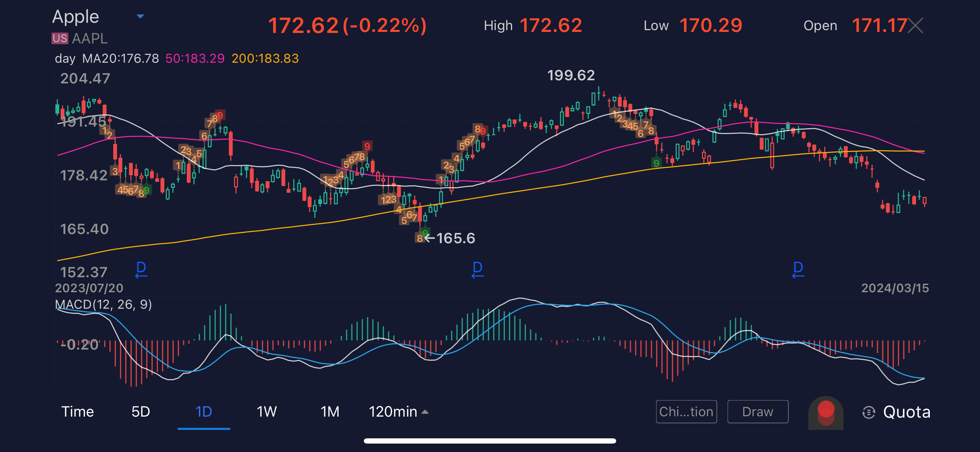980x452 pixels.
Task: Select the 1M timeframe tab
Action: 329,412
